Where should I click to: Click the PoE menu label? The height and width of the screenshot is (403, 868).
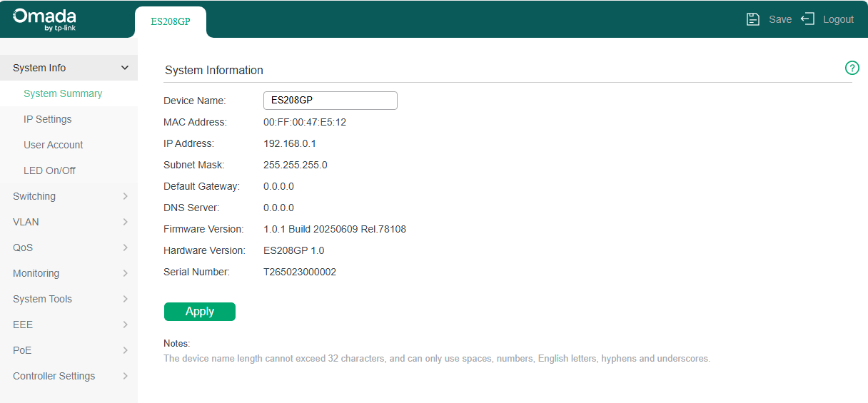(x=22, y=350)
